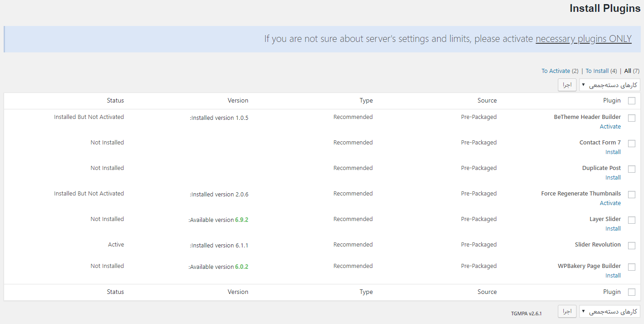Filter by To Install (4)
The image size is (644, 324).
(x=601, y=71)
